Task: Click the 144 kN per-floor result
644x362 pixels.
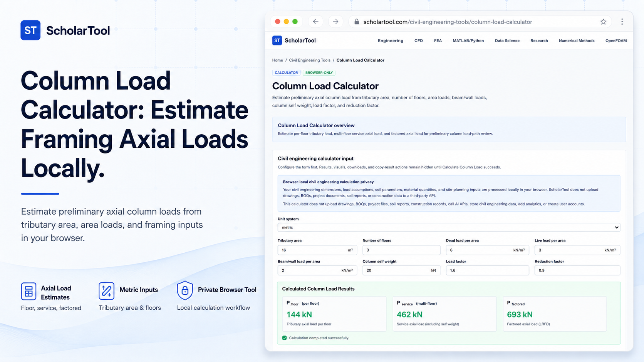Action: pos(299,315)
